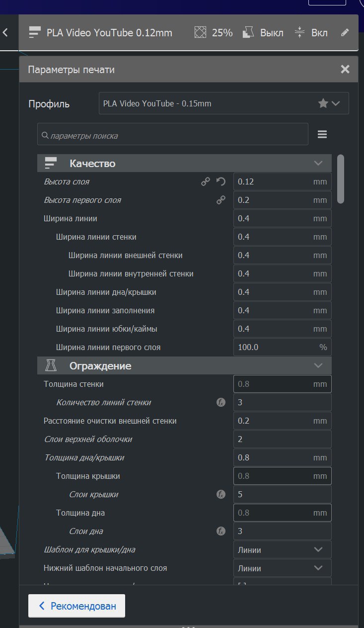
Task: Click the Качество section icon
Action: [x=51, y=163]
